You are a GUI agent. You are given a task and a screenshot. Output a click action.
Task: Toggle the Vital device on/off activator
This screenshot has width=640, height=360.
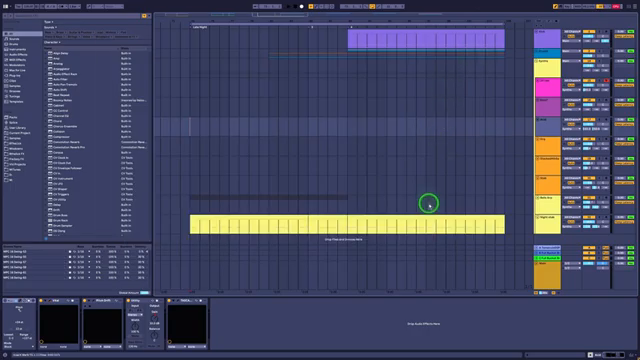41,300
